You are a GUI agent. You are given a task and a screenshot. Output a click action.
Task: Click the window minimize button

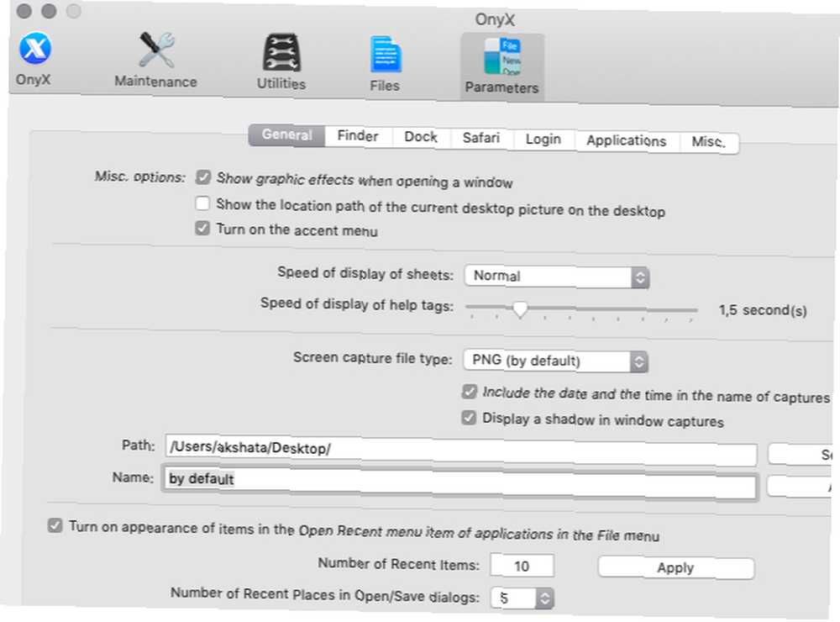(x=49, y=11)
